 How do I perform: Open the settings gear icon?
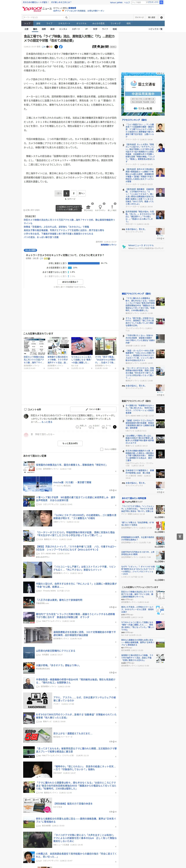161,17
